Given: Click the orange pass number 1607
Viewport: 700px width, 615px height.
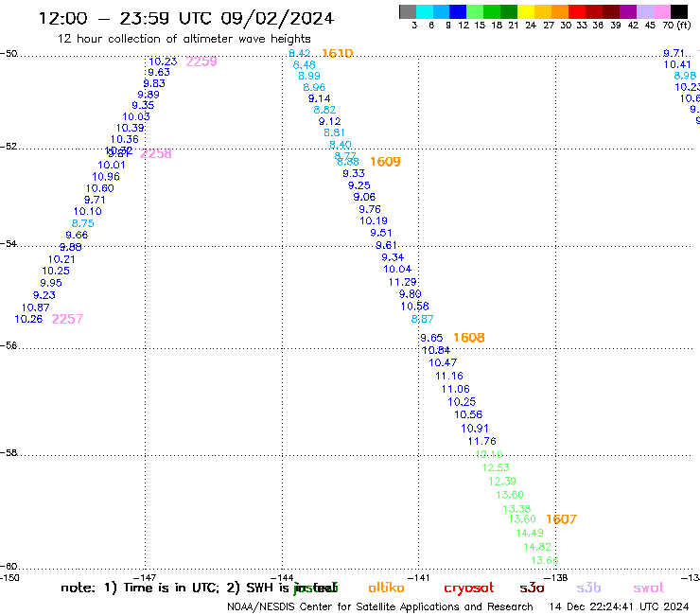Looking at the screenshot, I should [561, 519].
